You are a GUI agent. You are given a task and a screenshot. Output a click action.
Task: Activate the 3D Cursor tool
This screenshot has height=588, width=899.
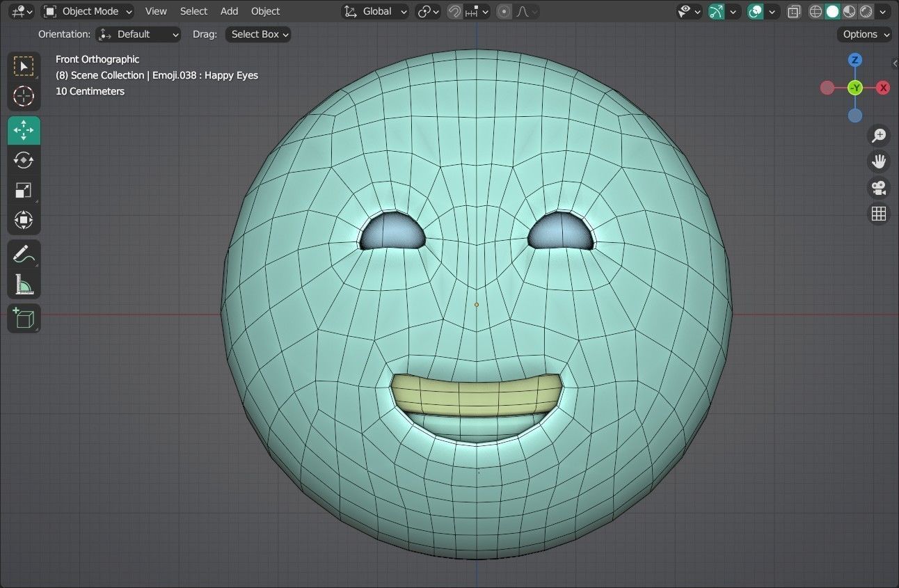tap(24, 96)
